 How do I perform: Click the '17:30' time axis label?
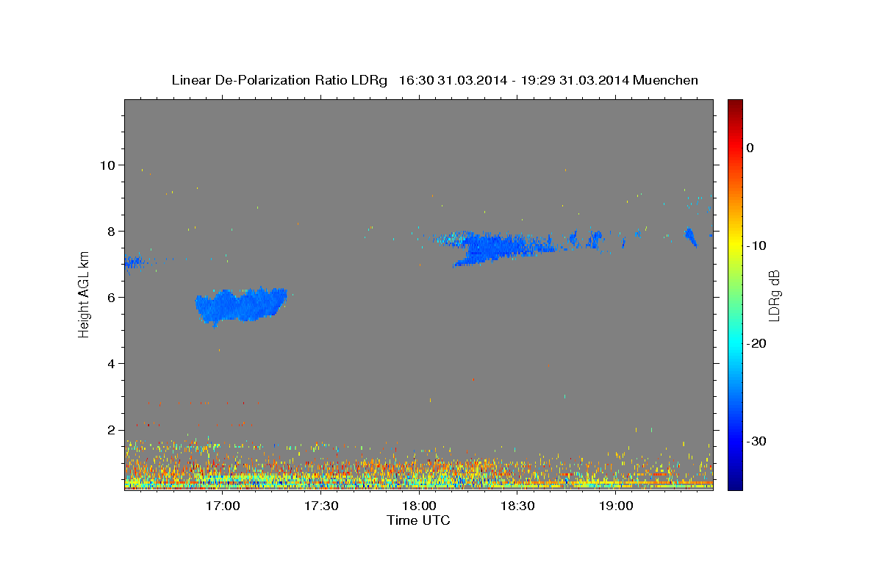[321, 506]
